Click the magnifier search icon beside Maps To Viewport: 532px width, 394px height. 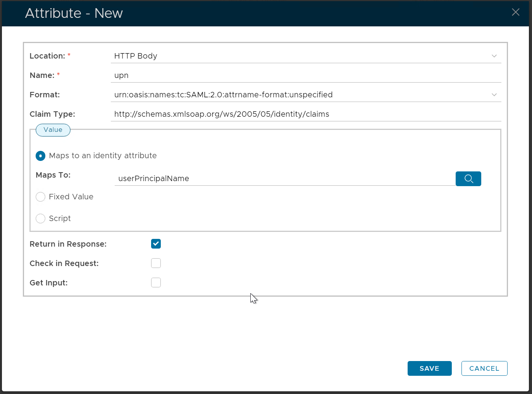(x=468, y=179)
